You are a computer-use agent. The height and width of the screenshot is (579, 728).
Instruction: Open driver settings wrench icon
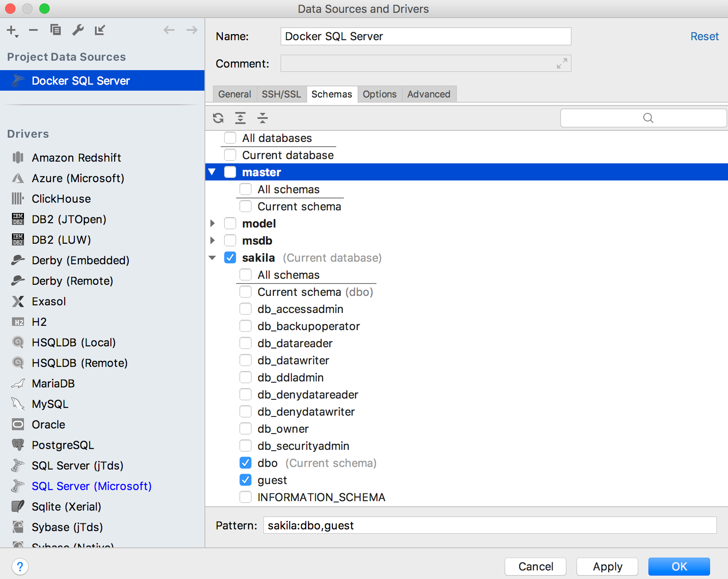click(78, 30)
